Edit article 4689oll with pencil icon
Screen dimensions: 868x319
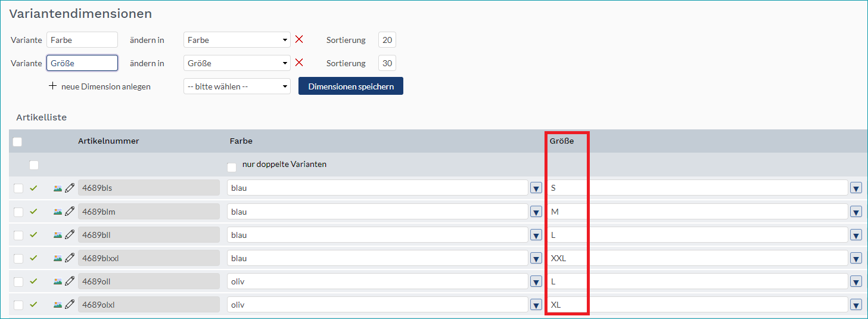[x=70, y=281]
